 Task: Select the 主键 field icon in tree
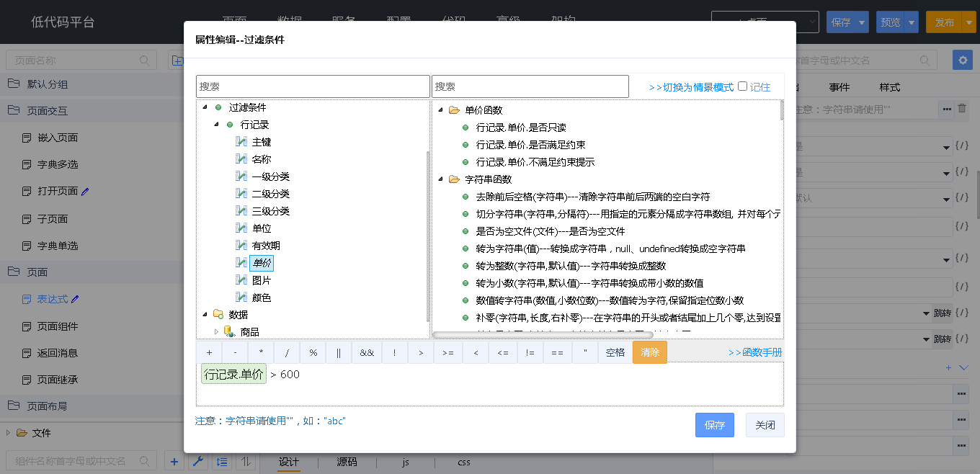click(241, 142)
